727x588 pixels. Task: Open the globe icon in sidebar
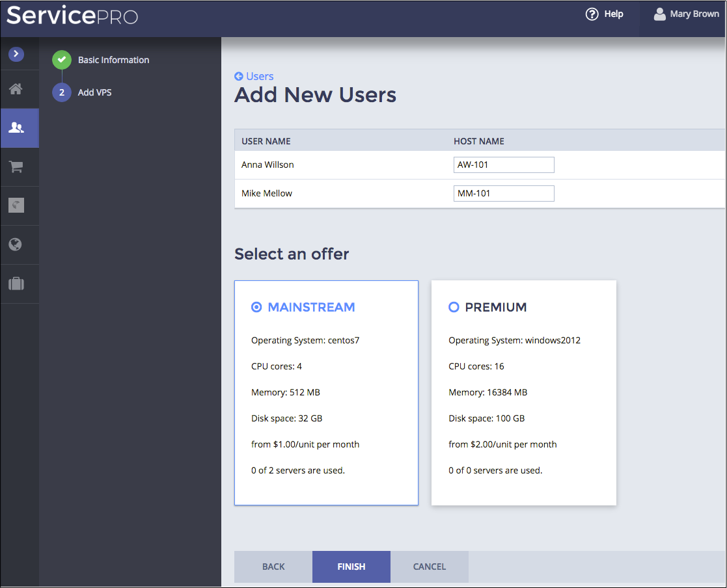click(16, 245)
